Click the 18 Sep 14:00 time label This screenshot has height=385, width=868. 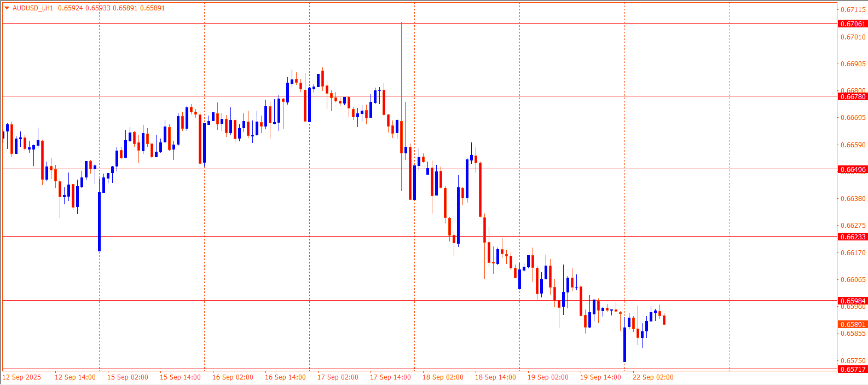click(x=495, y=377)
